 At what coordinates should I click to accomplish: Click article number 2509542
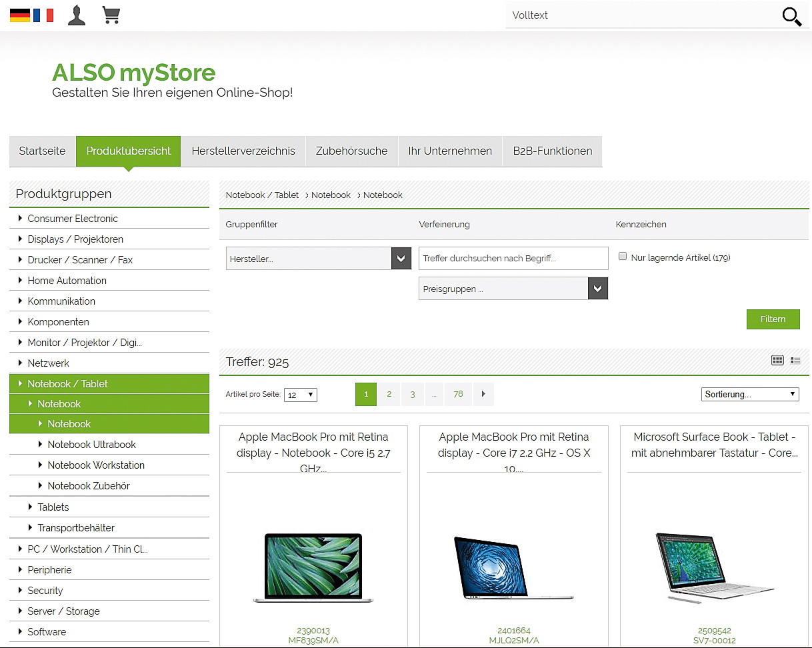pyautogui.click(x=715, y=631)
